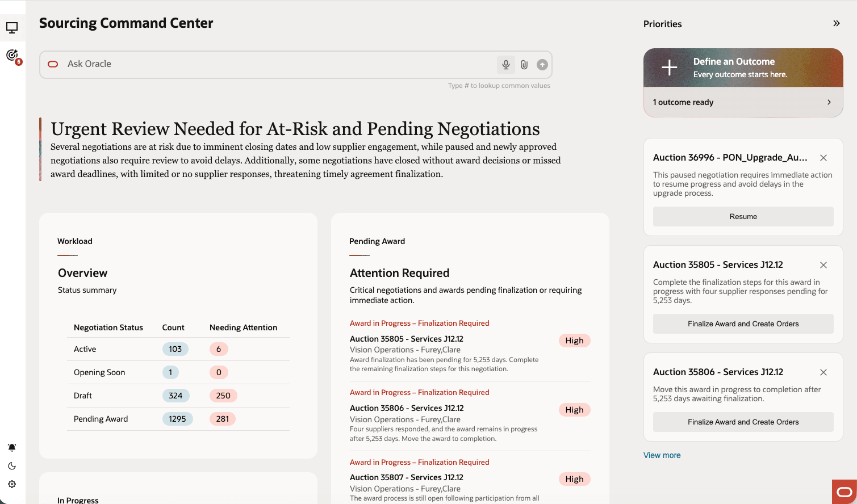Click the Resume button

743,216
